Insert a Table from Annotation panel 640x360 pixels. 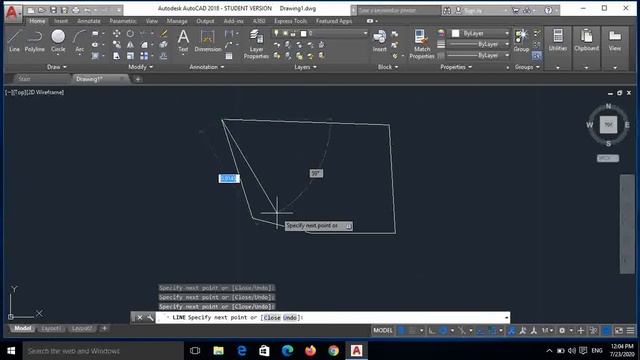pyautogui.click(x=229, y=56)
